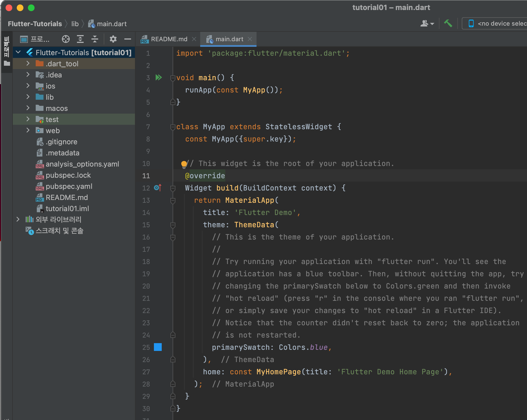Select the pubspec.lock file
Viewport: 527px width, 420px height.
(74, 175)
